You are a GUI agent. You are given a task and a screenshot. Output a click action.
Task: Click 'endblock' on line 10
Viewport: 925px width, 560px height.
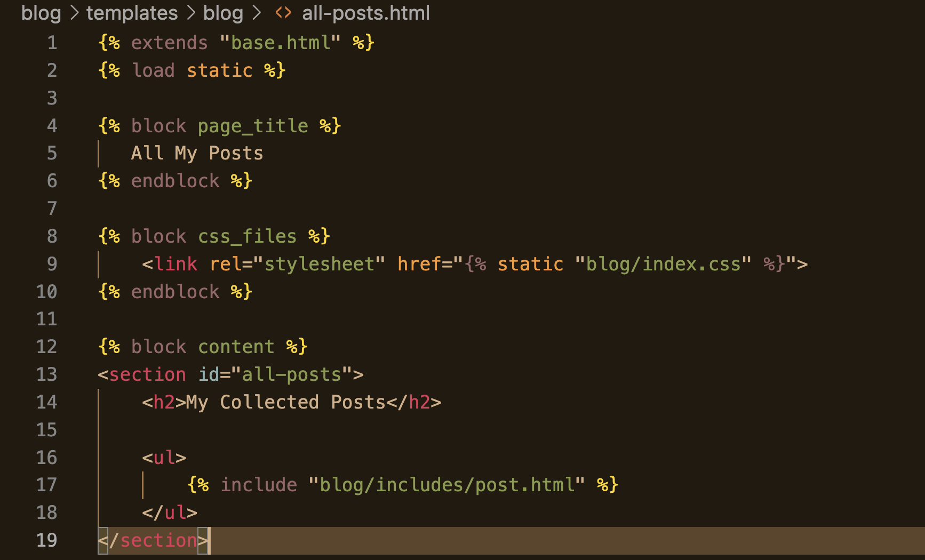click(x=176, y=292)
